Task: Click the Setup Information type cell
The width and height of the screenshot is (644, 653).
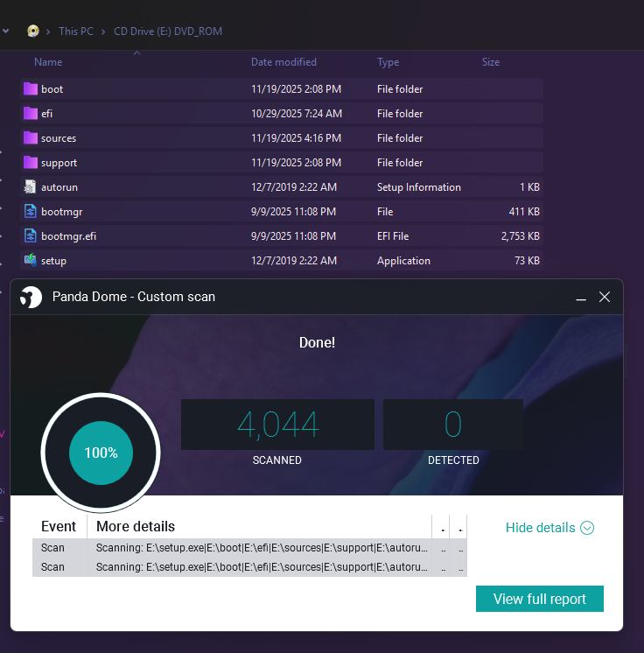Action: (x=418, y=187)
